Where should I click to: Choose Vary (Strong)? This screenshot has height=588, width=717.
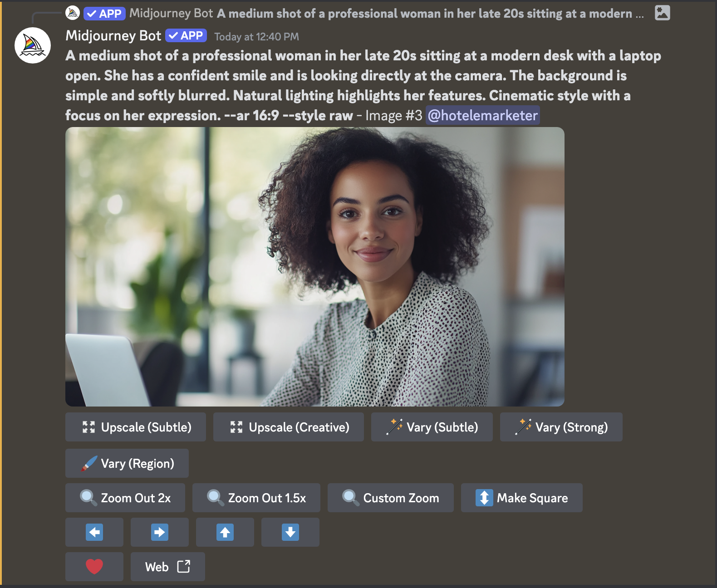coord(561,427)
